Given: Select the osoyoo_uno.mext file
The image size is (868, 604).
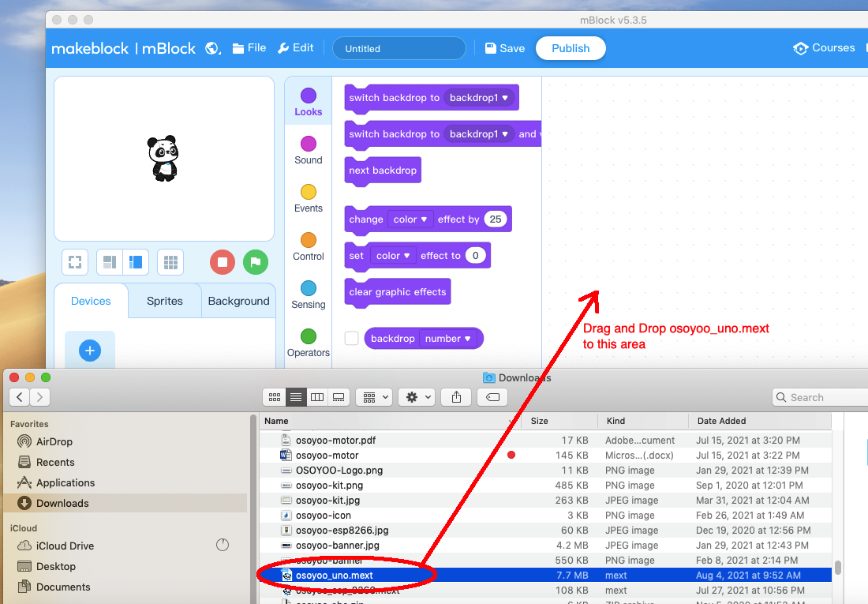Looking at the screenshot, I should 546,576.
